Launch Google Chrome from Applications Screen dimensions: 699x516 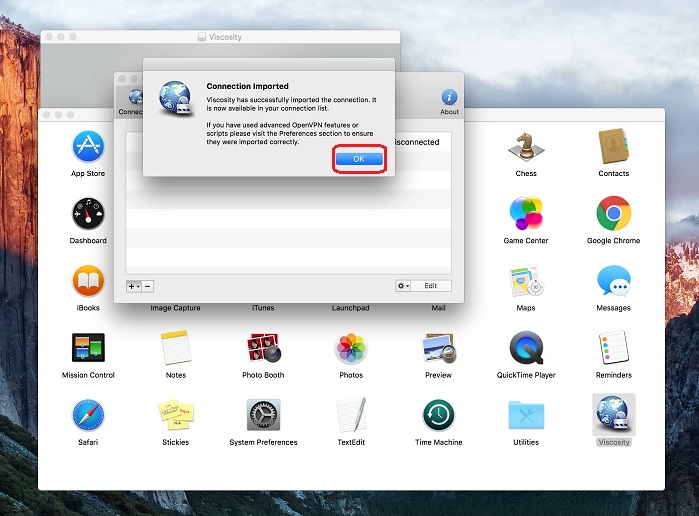tap(613, 214)
